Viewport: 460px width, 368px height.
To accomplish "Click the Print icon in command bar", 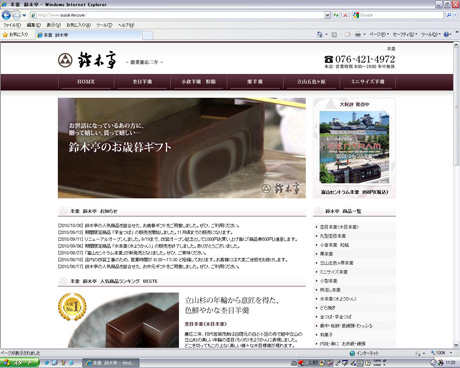I will (358, 34).
